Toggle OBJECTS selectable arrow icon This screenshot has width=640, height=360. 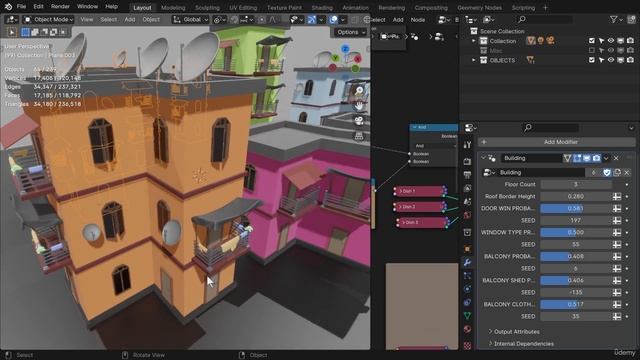point(602,60)
